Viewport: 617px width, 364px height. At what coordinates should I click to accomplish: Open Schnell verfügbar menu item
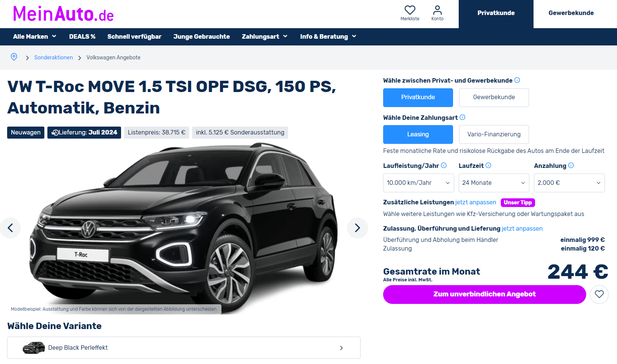(x=134, y=36)
